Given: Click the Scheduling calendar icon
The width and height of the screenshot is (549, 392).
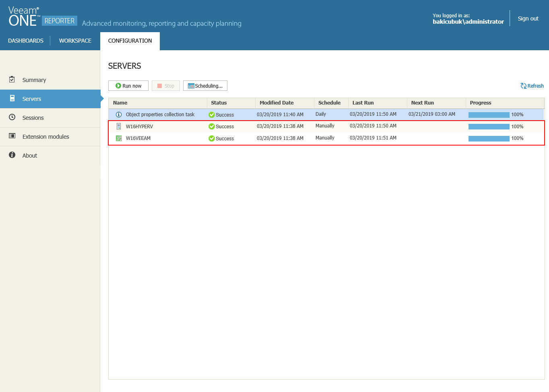Looking at the screenshot, I should (x=191, y=86).
